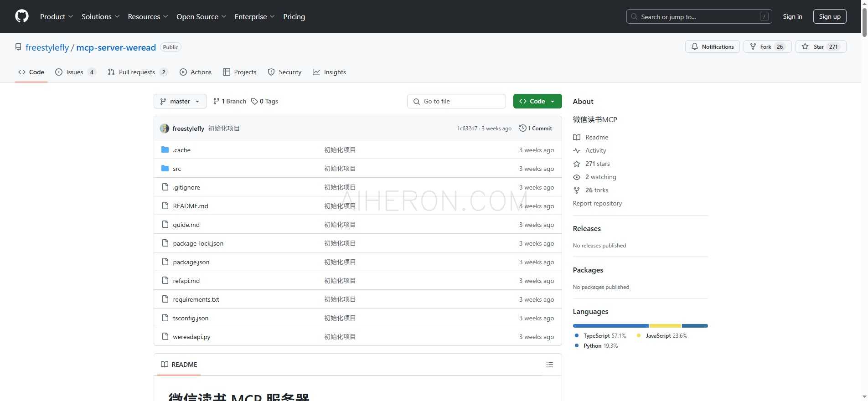Open mcp-server-weread repository link
Screen dimensions: 868x401
[116, 47]
